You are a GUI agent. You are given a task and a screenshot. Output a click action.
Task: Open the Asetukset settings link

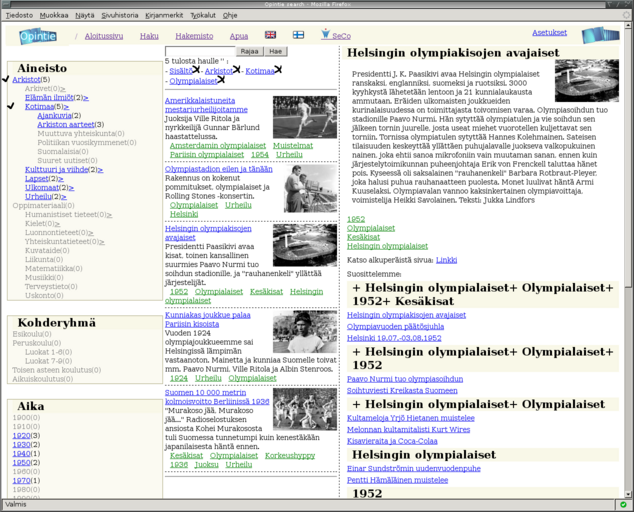(x=549, y=32)
